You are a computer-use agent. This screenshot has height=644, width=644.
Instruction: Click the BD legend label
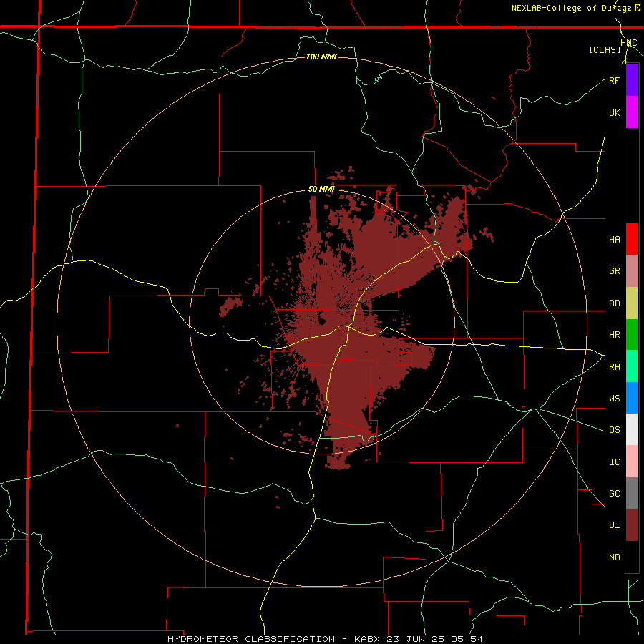614,303
